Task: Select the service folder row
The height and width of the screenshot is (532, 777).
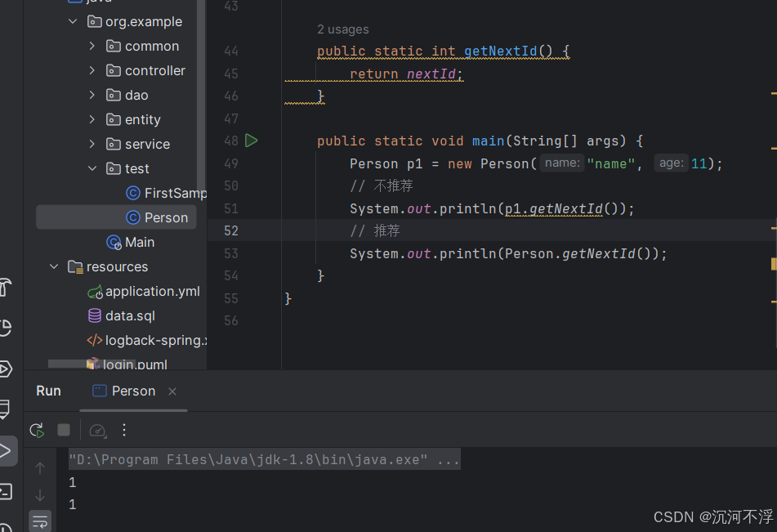Action: [138, 144]
